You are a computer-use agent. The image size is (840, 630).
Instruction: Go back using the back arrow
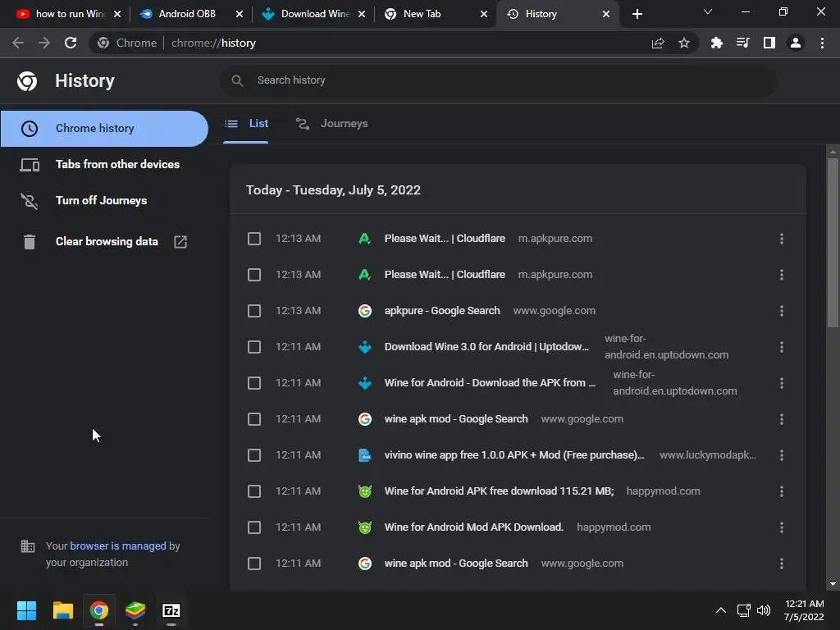pos(18,43)
